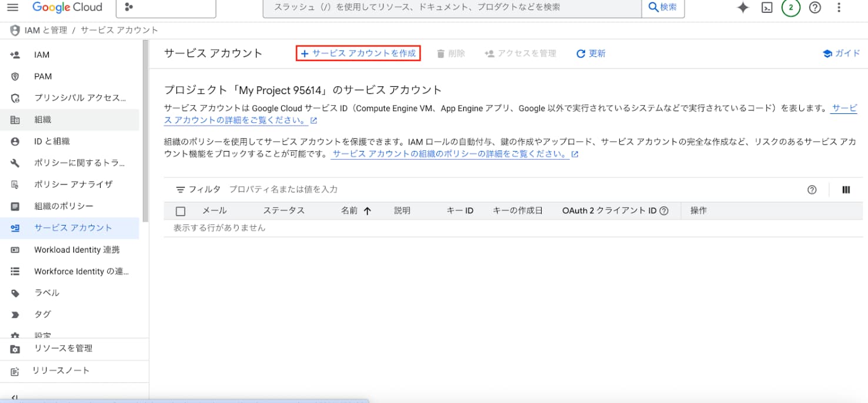Viewport: 868px width, 403px height.
Task: Sort by 名前 column arrow
Action: click(368, 211)
